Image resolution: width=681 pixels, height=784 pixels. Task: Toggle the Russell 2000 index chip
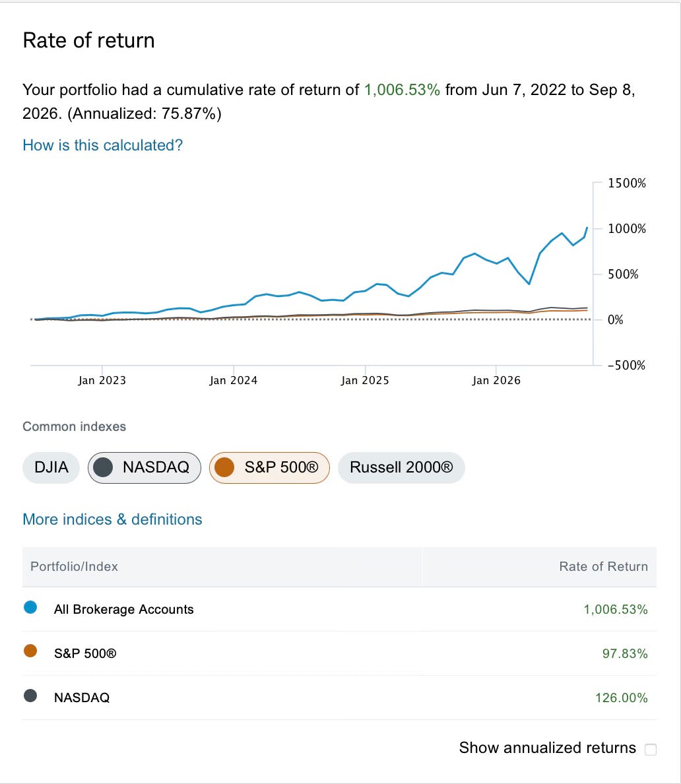(x=401, y=467)
